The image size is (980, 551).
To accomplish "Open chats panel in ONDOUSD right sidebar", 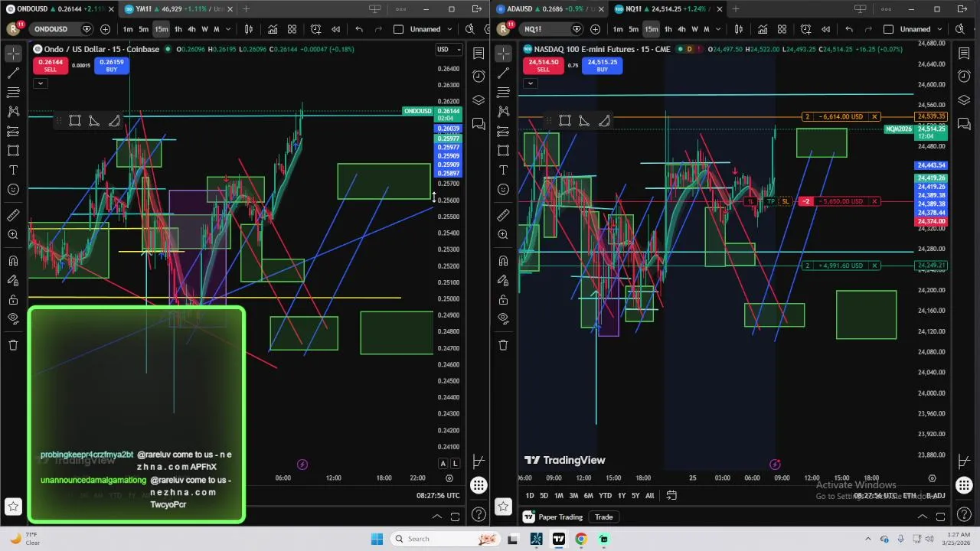I will (x=479, y=123).
